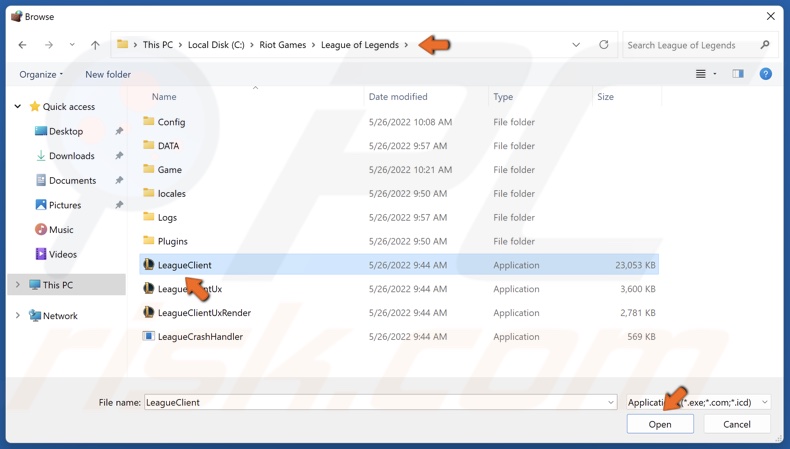Open Downloads in the sidebar
Image resolution: width=790 pixels, height=449 pixels.
(x=72, y=156)
